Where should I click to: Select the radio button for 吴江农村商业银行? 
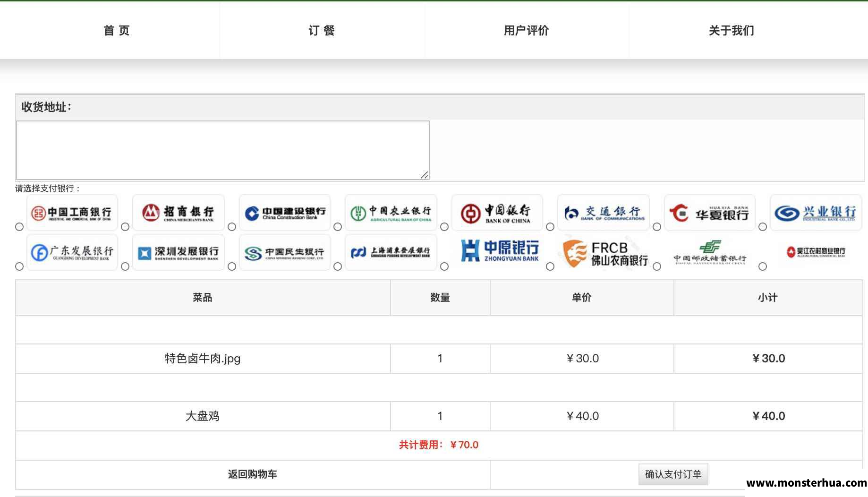(x=763, y=266)
